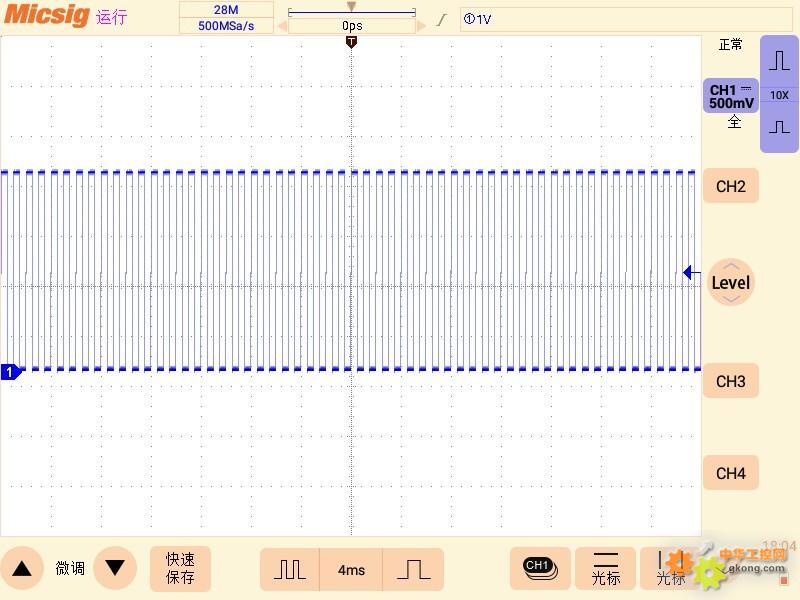The height and width of the screenshot is (600, 800).
Task: Tap the fine-tune (微调) label
Action: point(70,568)
